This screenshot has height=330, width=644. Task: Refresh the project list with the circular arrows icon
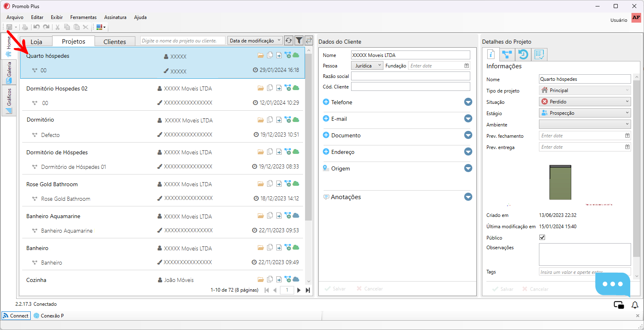click(288, 40)
